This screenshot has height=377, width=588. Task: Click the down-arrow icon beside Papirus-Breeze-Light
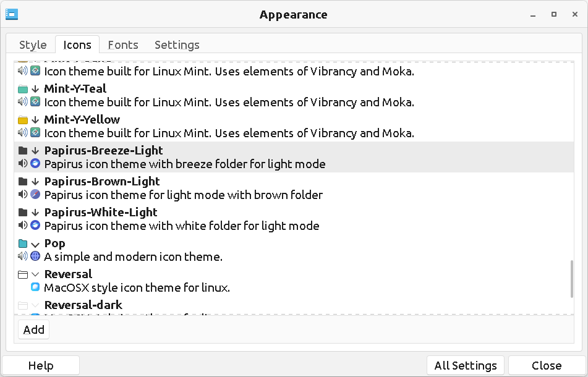35,151
